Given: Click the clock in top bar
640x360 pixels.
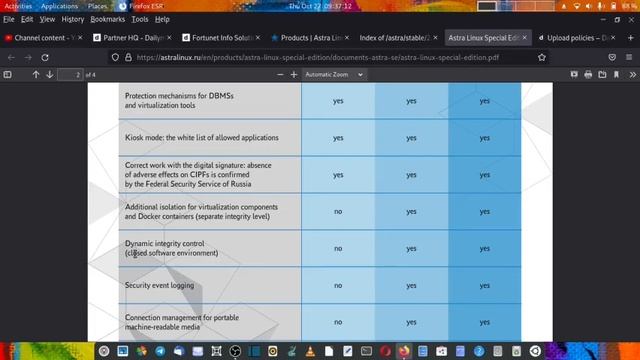Looking at the screenshot, I should coord(321,6).
